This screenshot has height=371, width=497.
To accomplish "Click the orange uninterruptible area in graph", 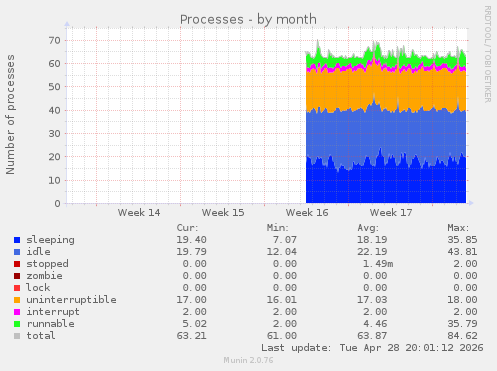I will (x=386, y=90).
